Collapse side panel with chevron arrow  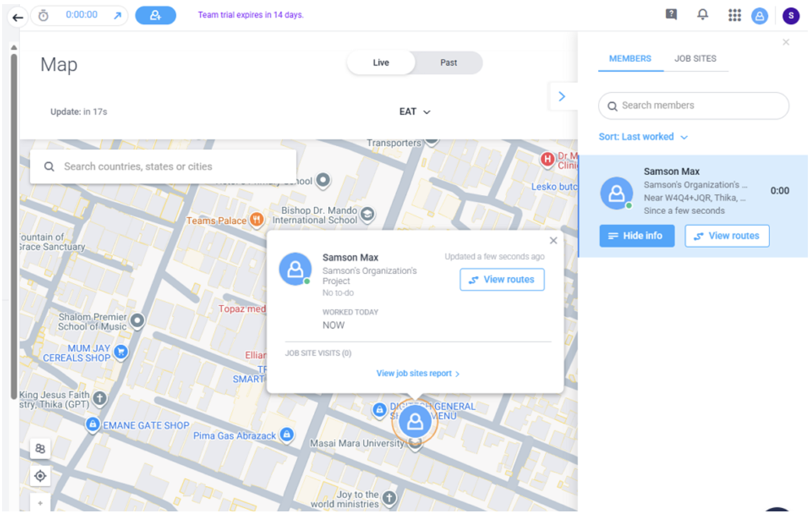tap(562, 96)
